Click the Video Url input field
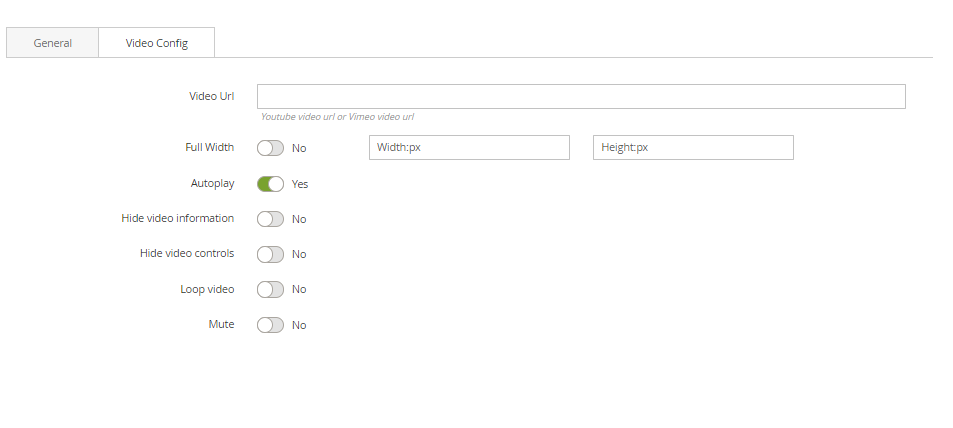 [x=580, y=96]
